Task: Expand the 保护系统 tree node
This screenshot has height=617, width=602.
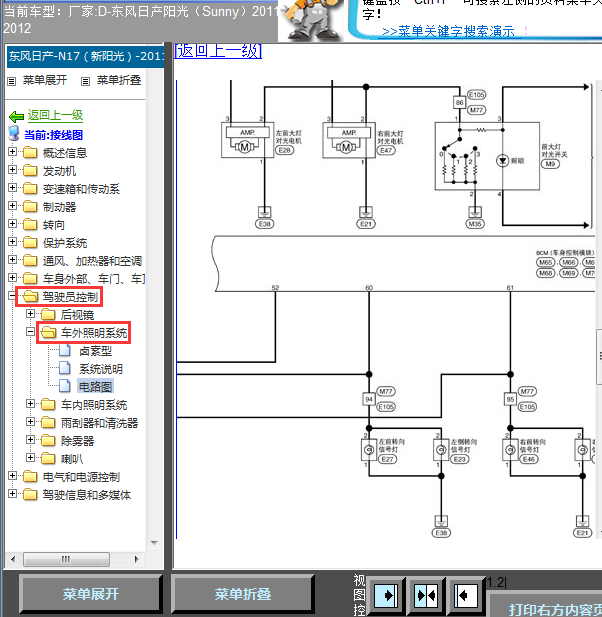Action: 12,242
